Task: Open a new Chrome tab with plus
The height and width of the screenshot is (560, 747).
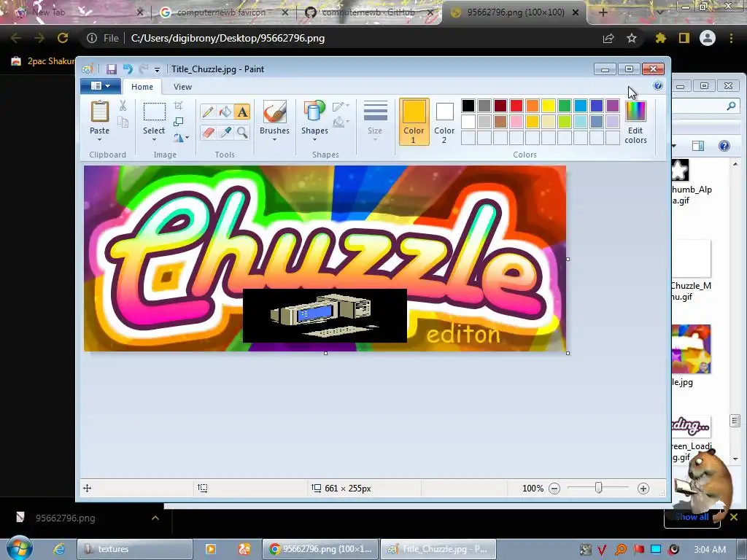Action: pos(603,12)
